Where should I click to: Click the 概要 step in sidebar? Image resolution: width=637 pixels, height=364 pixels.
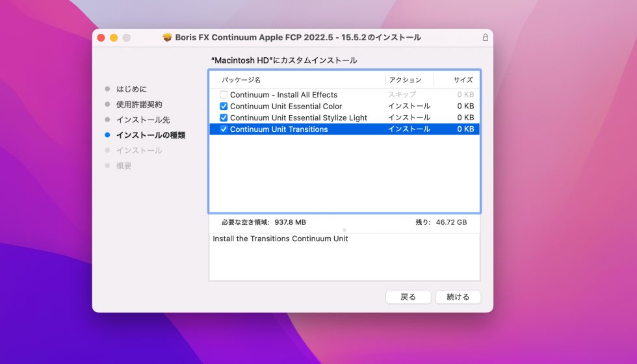[124, 166]
